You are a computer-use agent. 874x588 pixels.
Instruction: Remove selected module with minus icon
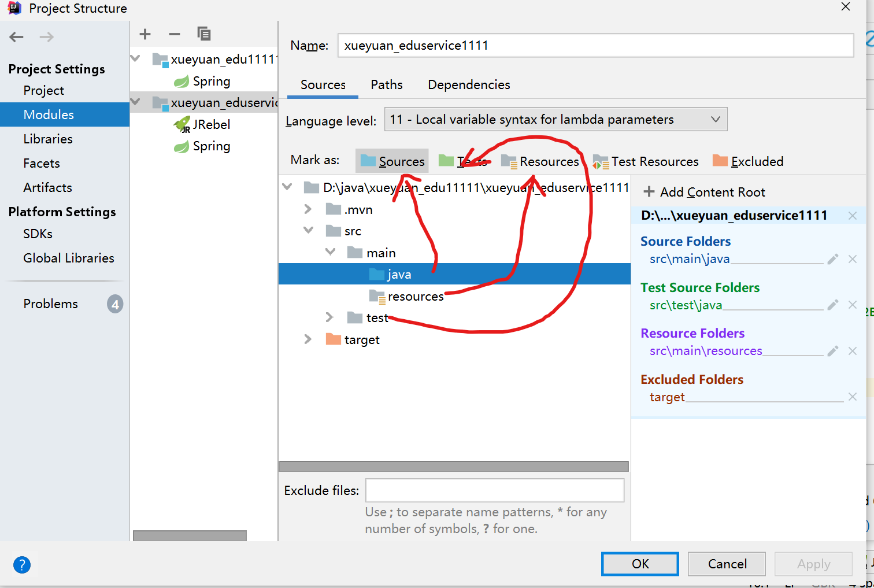(x=175, y=34)
